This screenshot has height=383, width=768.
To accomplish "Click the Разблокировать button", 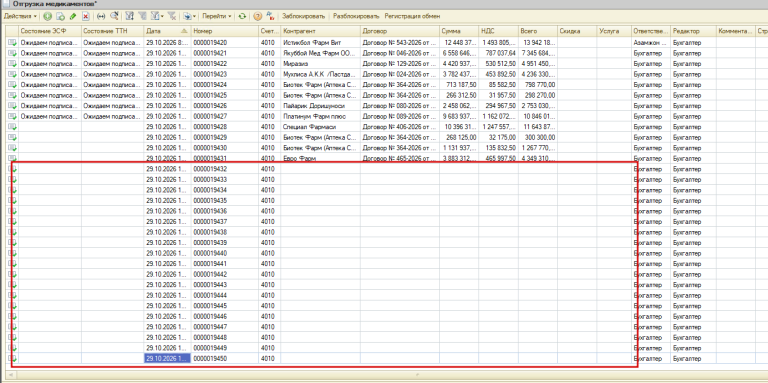I will (x=356, y=16).
